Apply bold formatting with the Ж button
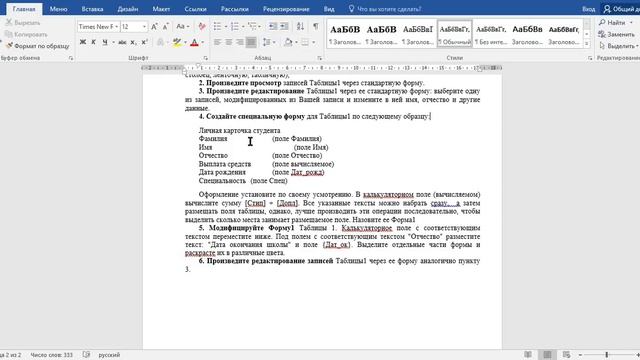 tap(83, 42)
